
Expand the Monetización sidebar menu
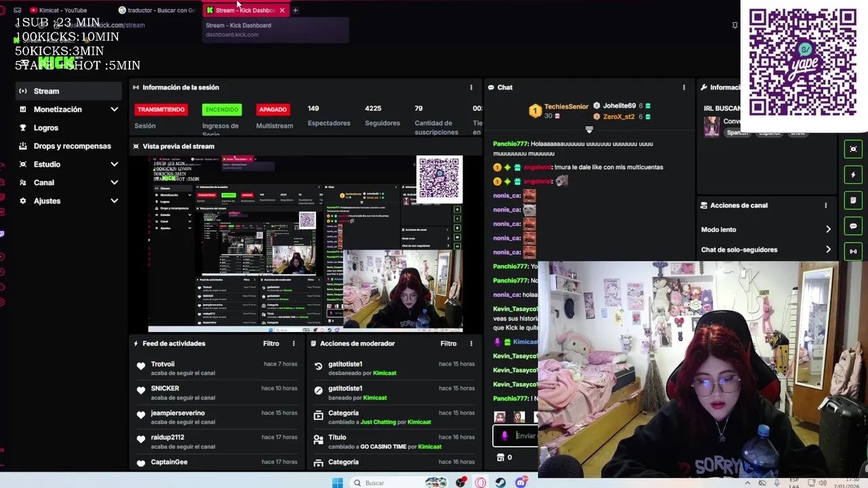[x=68, y=109]
